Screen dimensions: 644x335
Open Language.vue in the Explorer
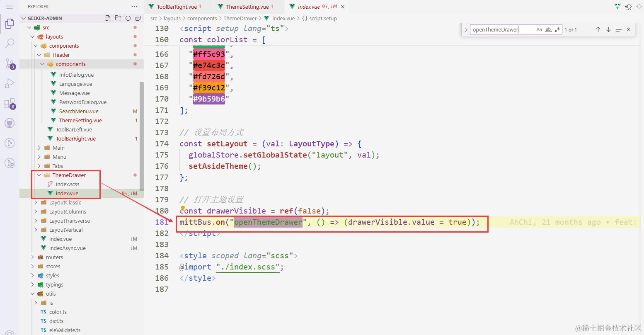click(75, 84)
